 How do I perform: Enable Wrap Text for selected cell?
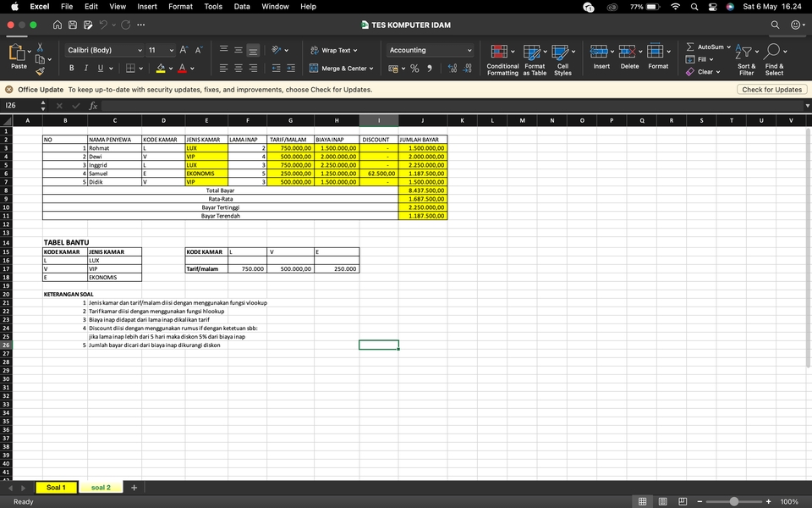pos(334,49)
